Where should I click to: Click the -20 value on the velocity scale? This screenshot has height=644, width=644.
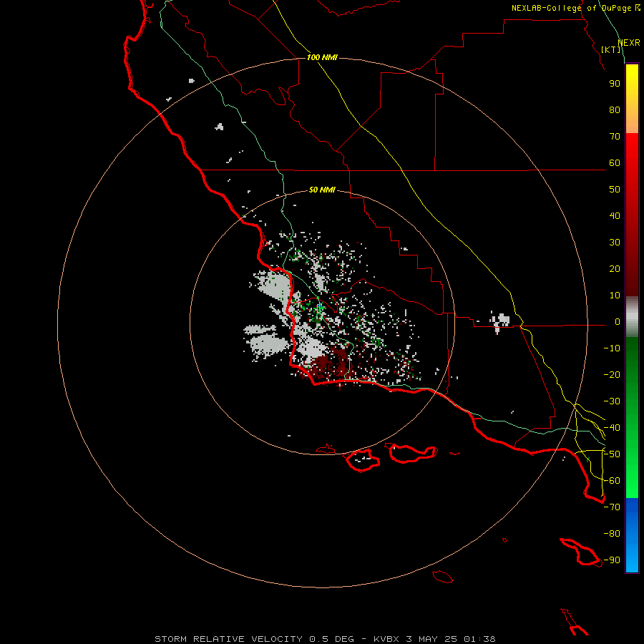(612, 375)
